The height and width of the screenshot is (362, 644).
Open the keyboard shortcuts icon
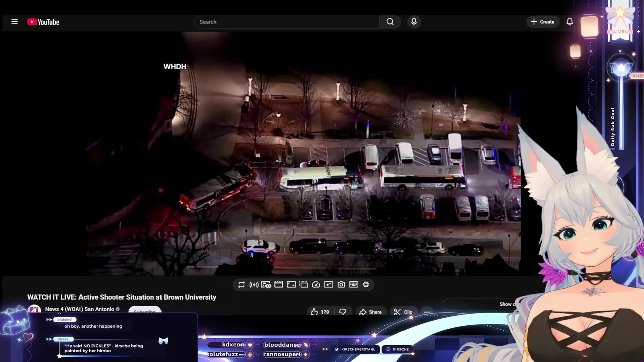(x=353, y=284)
